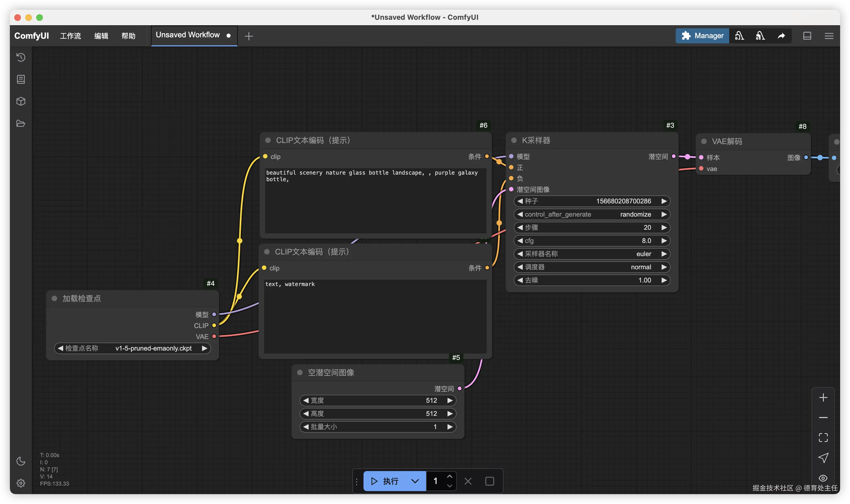Image resolution: width=850 pixels, height=504 pixels.
Task: Click the Manager button
Action: (x=702, y=36)
